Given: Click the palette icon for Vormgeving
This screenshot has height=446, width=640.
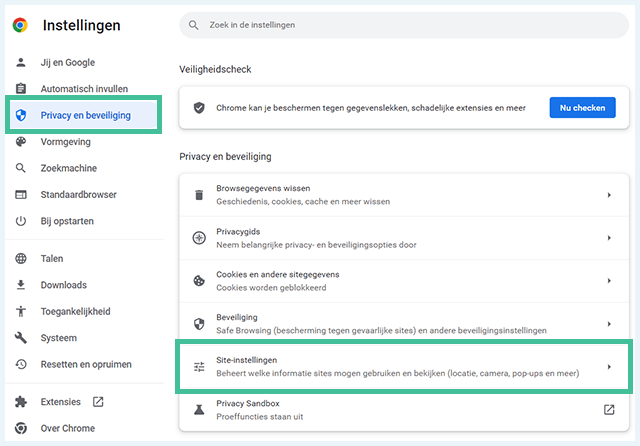Looking at the screenshot, I should pos(21,142).
